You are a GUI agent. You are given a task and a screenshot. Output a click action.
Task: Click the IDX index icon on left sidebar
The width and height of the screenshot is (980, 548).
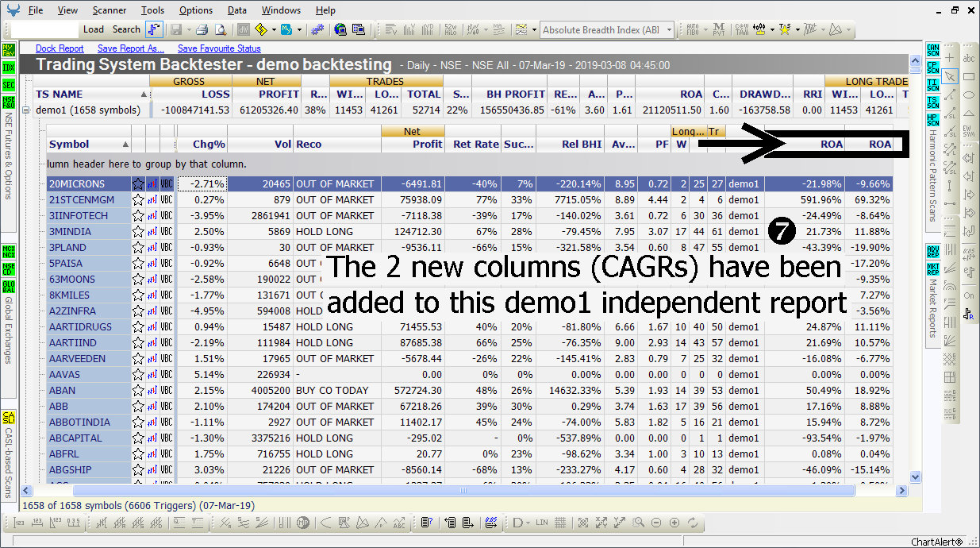point(9,67)
